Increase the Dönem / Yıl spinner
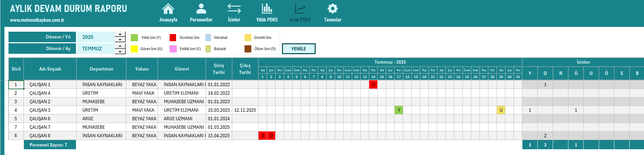Image resolution: width=644 pixels, height=155 pixels. (x=120, y=34)
